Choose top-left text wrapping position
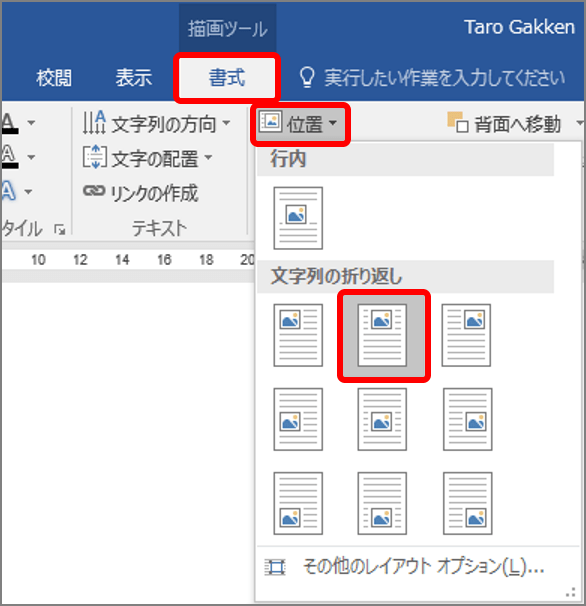 click(x=298, y=335)
